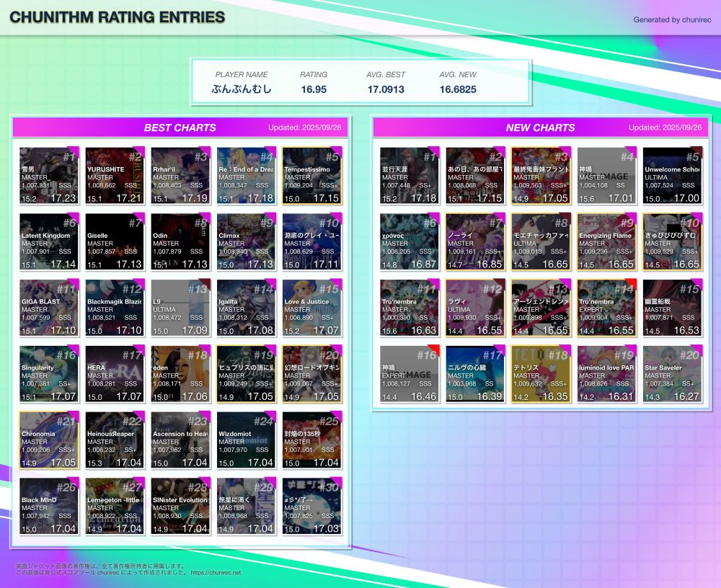Open the Ascension to Heaven card
This screenshot has height=588, width=721.
click(x=181, y=440)
